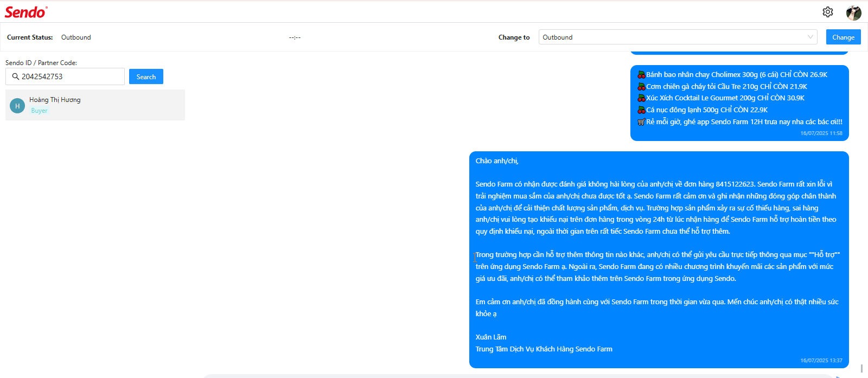Expand the Change to status dropdown
Screen dimensions: 868x378
tap(678, 37)
